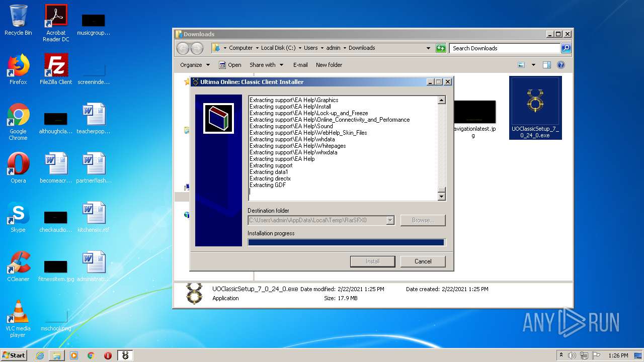Click the volume tray icon
Viewport: 644px width, 362px height.
(572, 355)
